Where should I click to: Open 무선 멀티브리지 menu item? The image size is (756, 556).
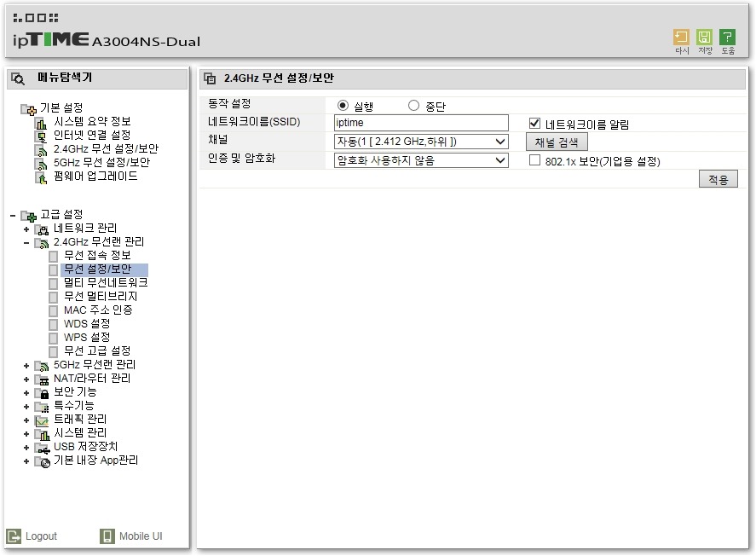(x=101, y=296)
